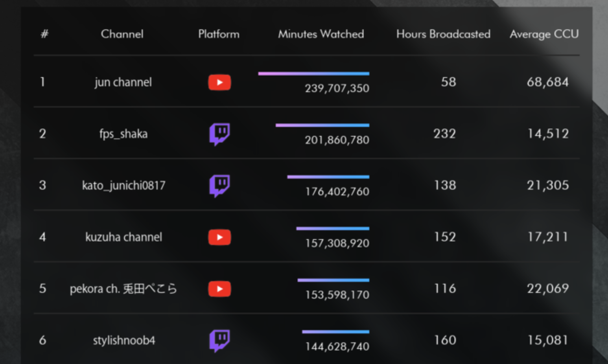Click Twitch icon beside fps_shaka
This screenshot has height=364, width=608.
pos(219,134)
